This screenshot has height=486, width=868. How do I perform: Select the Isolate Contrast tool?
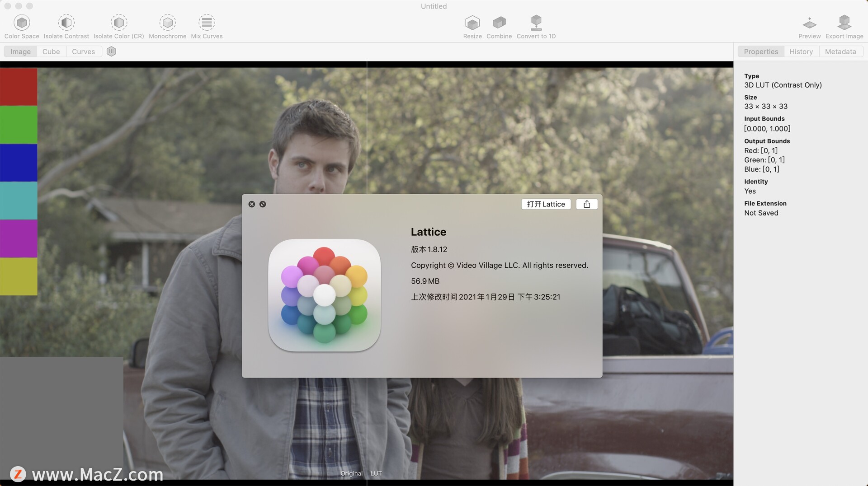click(66, 27)
